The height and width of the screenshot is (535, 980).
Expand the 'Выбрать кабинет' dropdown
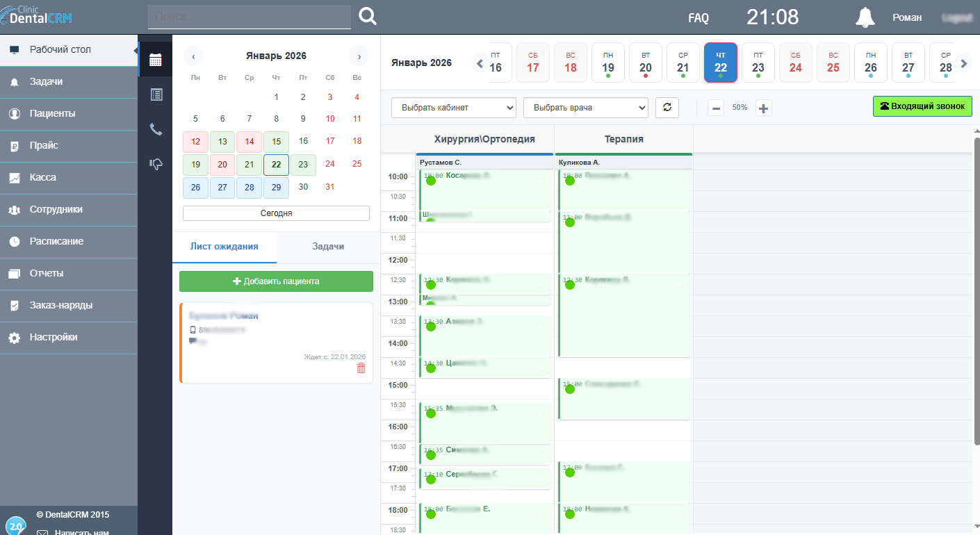(454, 108)
